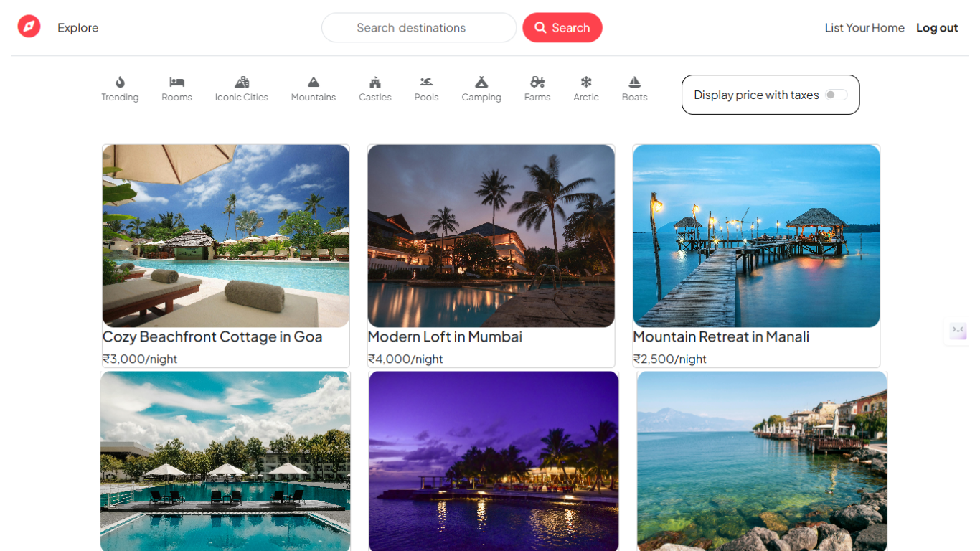Screen dimensions: 980x551
Task: Select the Castles fort icon
Action: tap(375, 82)
